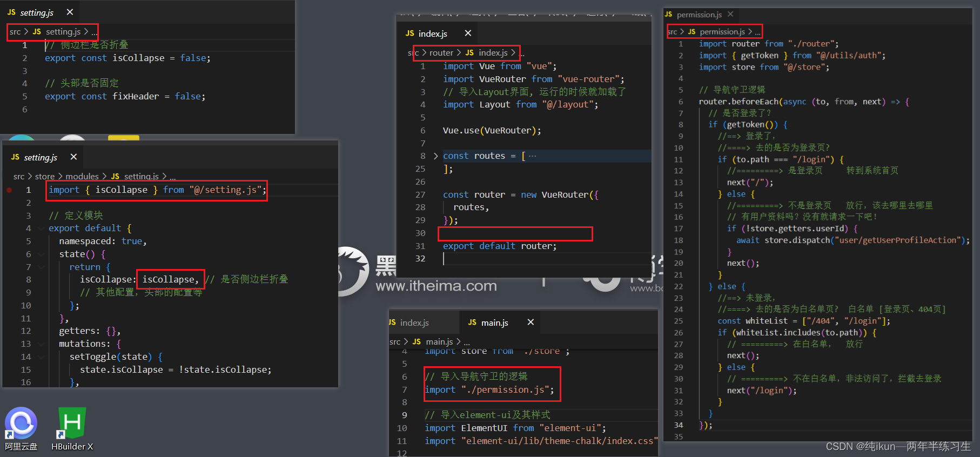Collapse the 'setToggle(state) {' fold arrow
Screen dimensions: 980x457
(x=42, y=357)
